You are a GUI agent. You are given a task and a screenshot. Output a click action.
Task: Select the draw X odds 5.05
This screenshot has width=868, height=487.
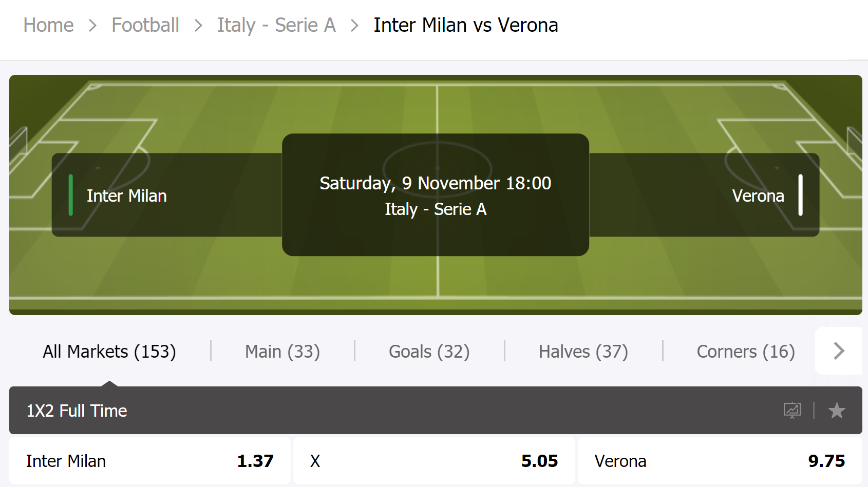pyautogui.click(x=434, y=461)
